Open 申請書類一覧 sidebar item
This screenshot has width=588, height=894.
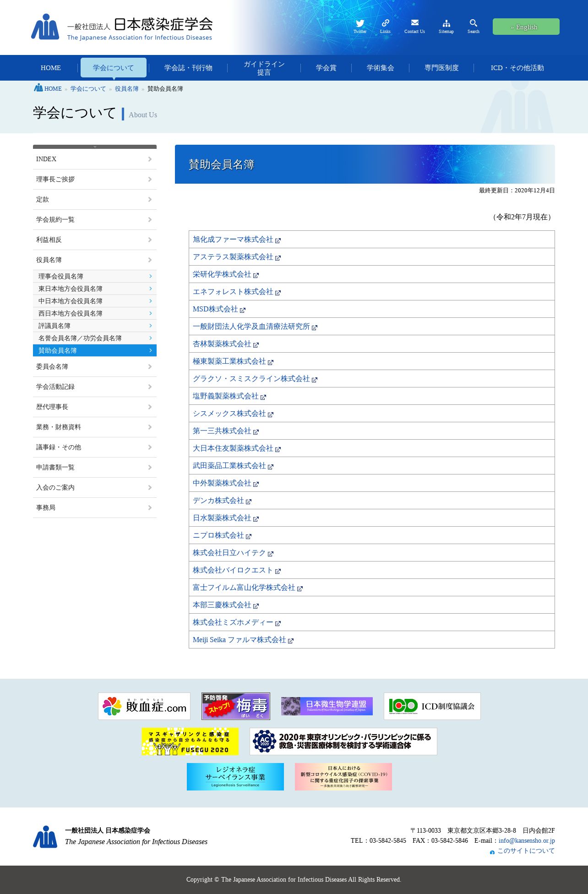(95, 468)
